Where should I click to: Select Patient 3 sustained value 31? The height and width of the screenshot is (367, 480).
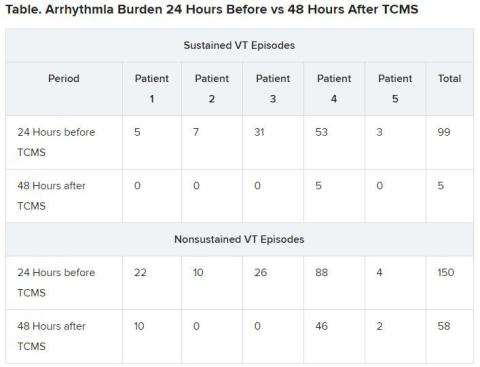[259, 132]
